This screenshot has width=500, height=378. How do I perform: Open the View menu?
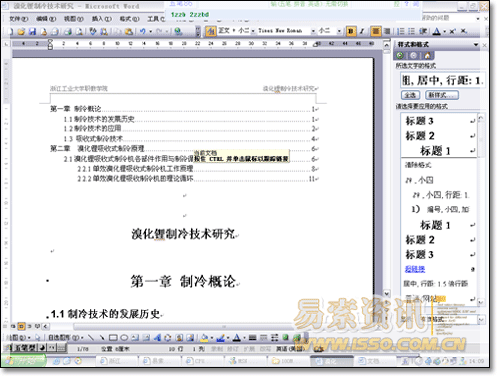[74, 19]
